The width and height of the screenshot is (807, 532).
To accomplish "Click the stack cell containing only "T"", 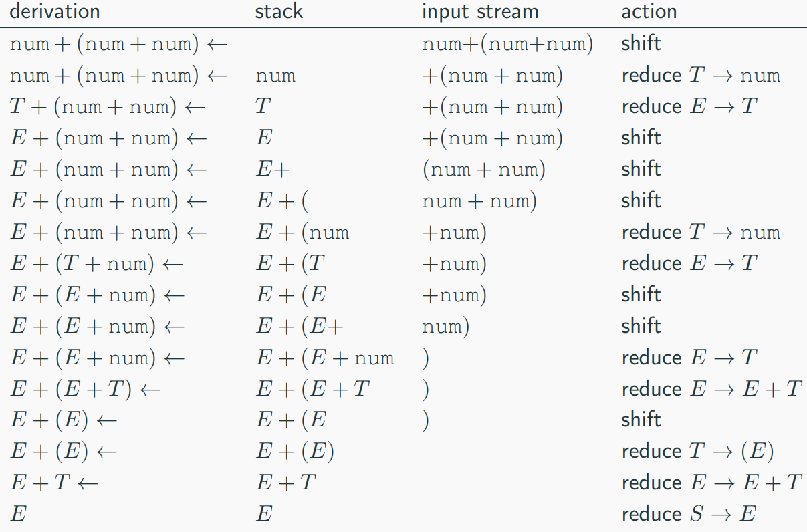I will 263,107.
